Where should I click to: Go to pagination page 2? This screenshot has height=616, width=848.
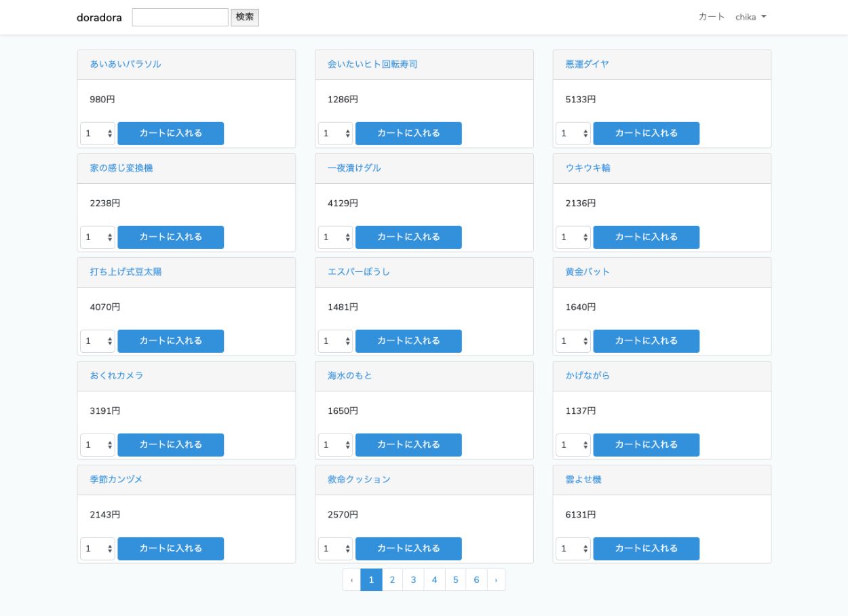tap(392, 580)
